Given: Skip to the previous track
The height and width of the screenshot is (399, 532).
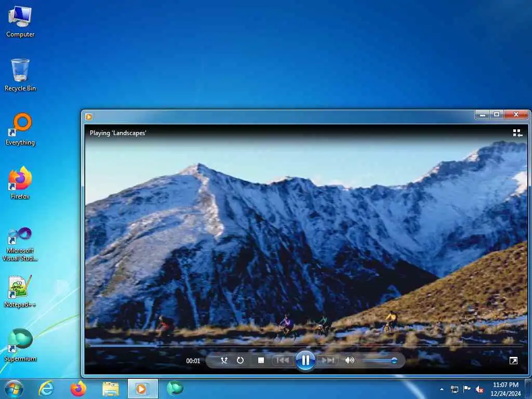Looking at the screenshot, I should click(283, 361).
